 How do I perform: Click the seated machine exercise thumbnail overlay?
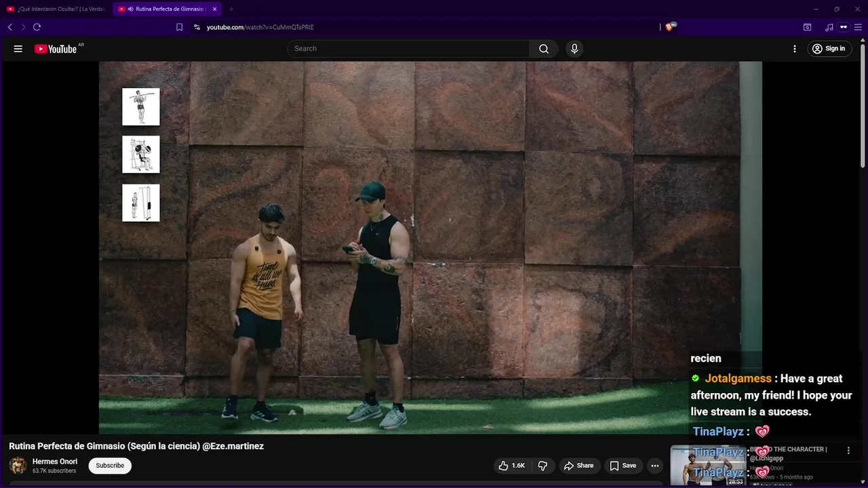[141, 155]
